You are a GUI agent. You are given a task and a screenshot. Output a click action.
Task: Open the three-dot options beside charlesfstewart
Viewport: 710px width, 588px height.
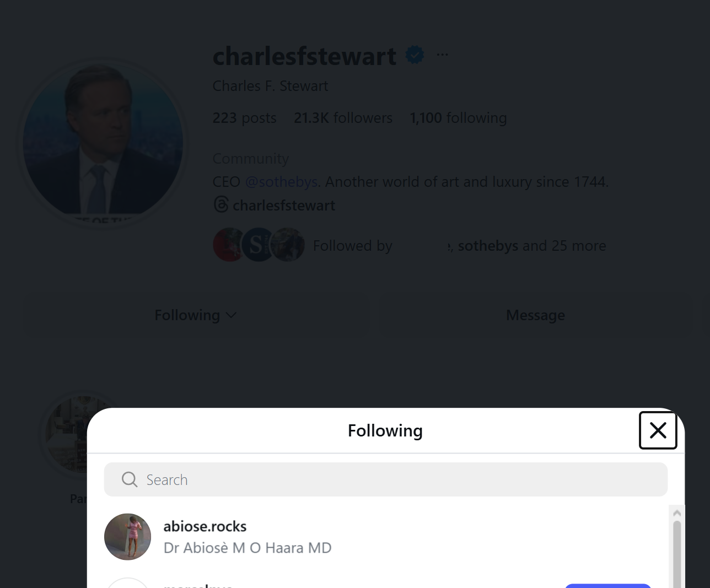tap(442, 55)
